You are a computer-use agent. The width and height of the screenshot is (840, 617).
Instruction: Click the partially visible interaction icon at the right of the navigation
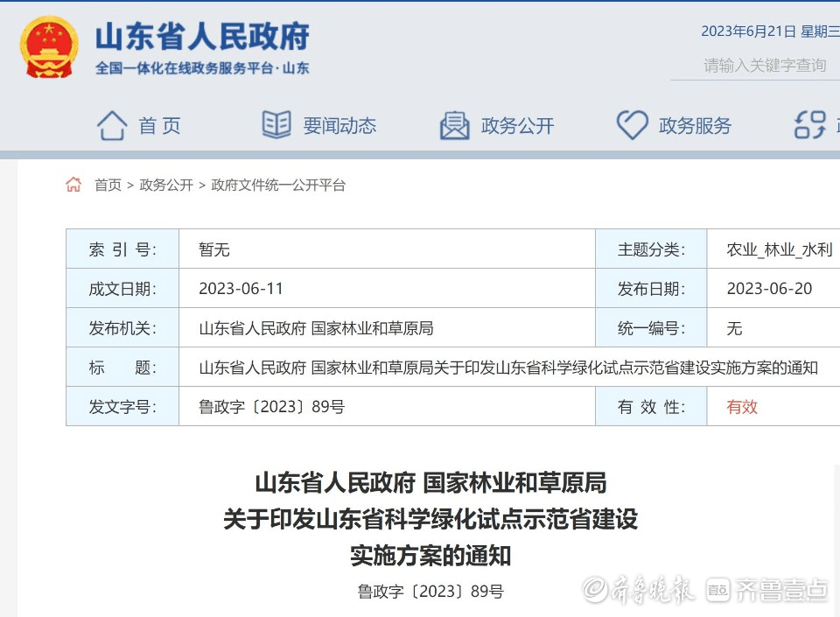tap(809, 125)
